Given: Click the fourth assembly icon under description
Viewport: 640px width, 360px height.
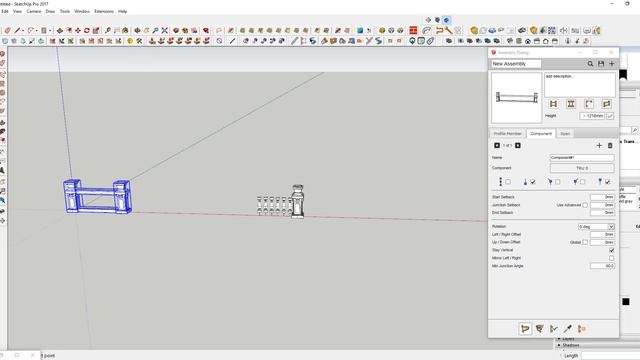Looking at the screenshot, I should pos(607,104).
